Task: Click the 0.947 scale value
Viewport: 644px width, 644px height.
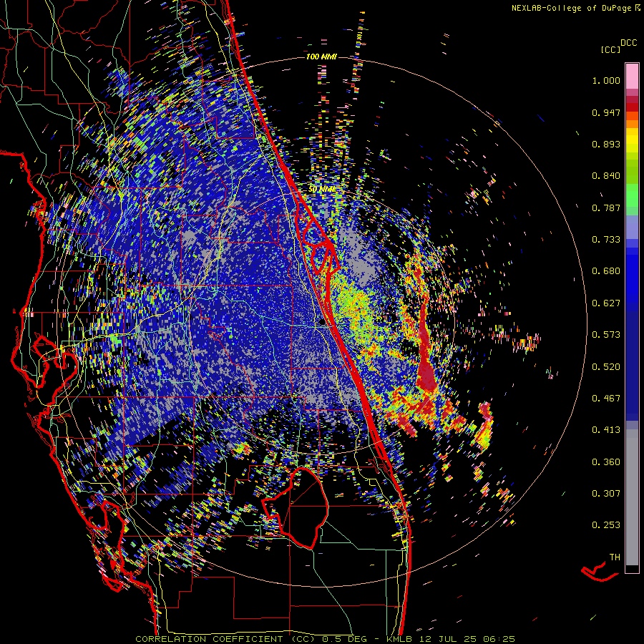Action: pos(606,112)
